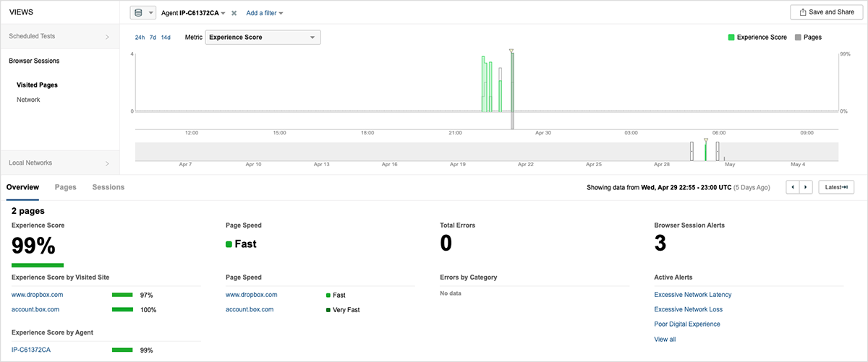Click the Save and Share button
This screenshot has height=362, width=868.
click(x=826, y=12)
